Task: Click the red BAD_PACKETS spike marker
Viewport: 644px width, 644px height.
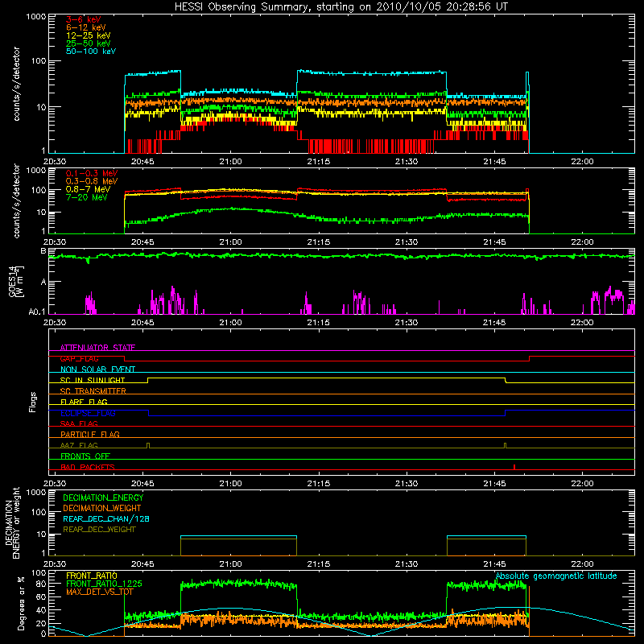Action: (514, 467)
